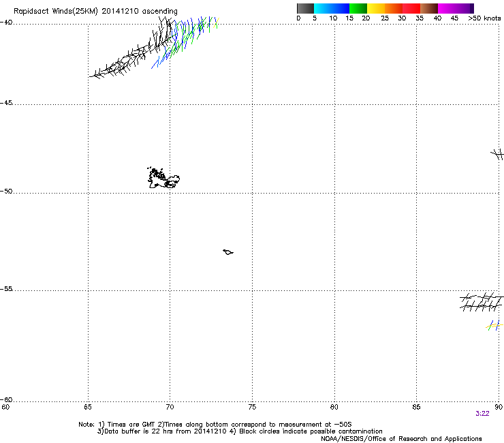Click the 'Data buffer is 22 hrs' note line

pyautogui.click(x=240, y=431)
